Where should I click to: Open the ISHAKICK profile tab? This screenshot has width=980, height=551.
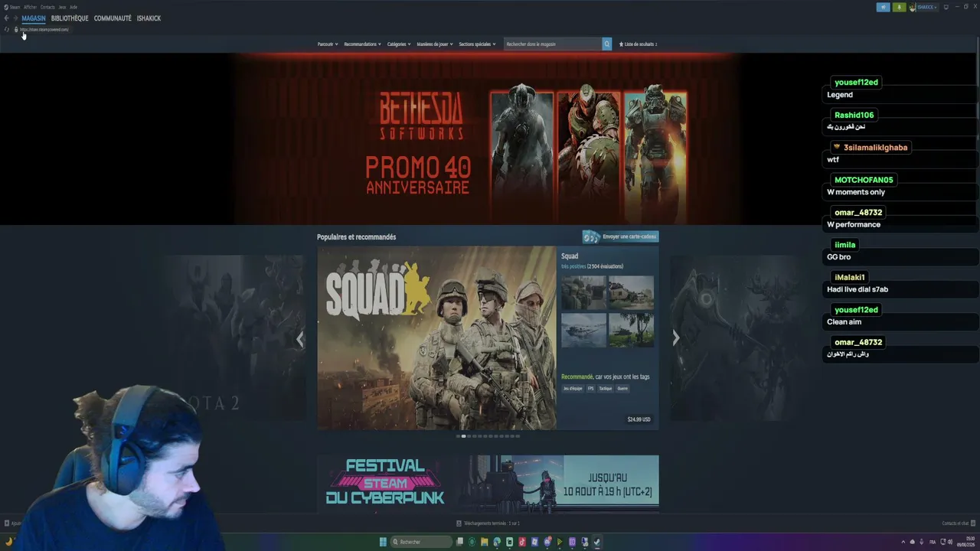pos(149,18)
